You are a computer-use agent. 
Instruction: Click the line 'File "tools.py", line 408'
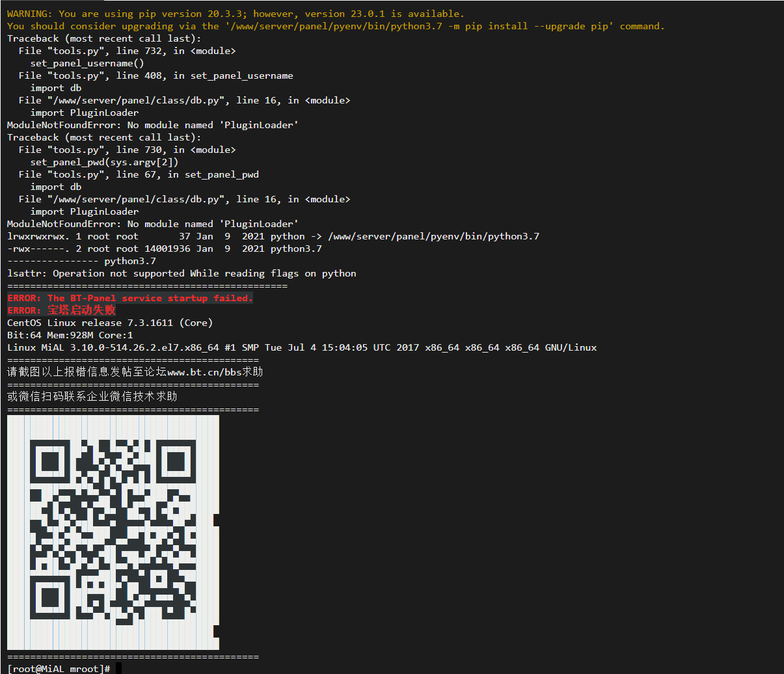coord(155,75)
